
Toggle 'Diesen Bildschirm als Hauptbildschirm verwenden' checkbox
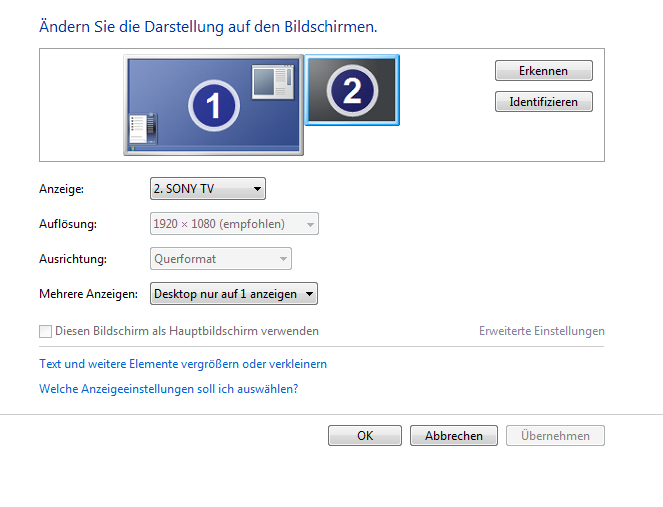45,331
